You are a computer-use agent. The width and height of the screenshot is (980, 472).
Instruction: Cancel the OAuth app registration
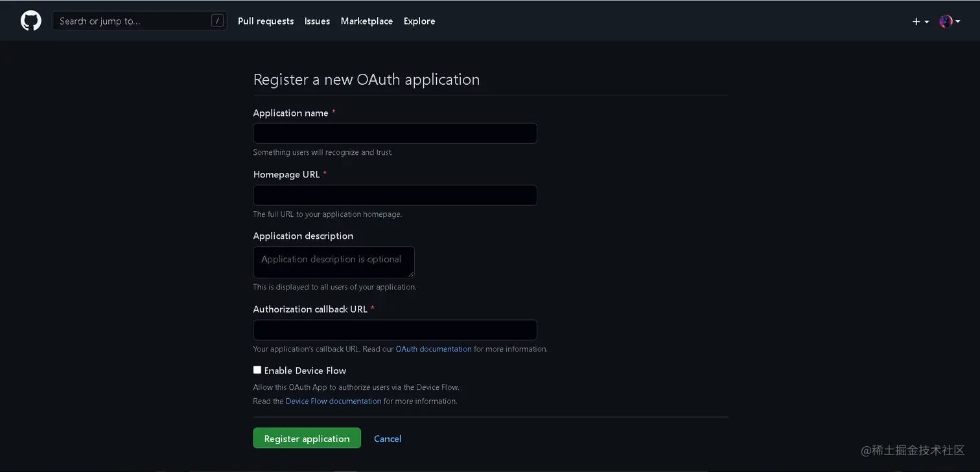388,439
